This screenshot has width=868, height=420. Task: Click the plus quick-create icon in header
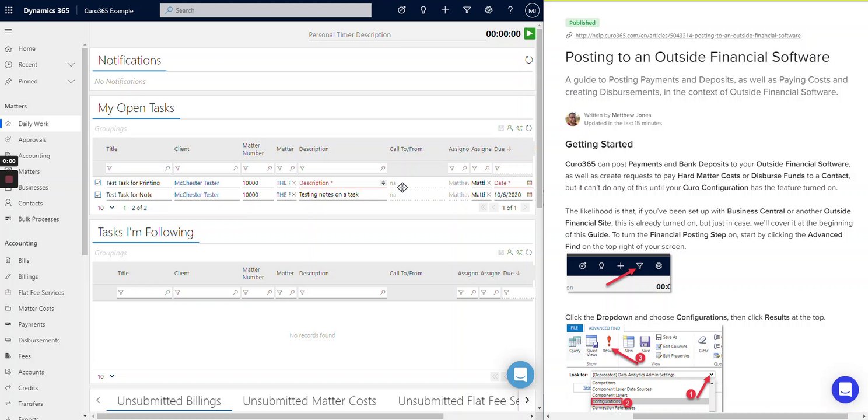(445, 10)
